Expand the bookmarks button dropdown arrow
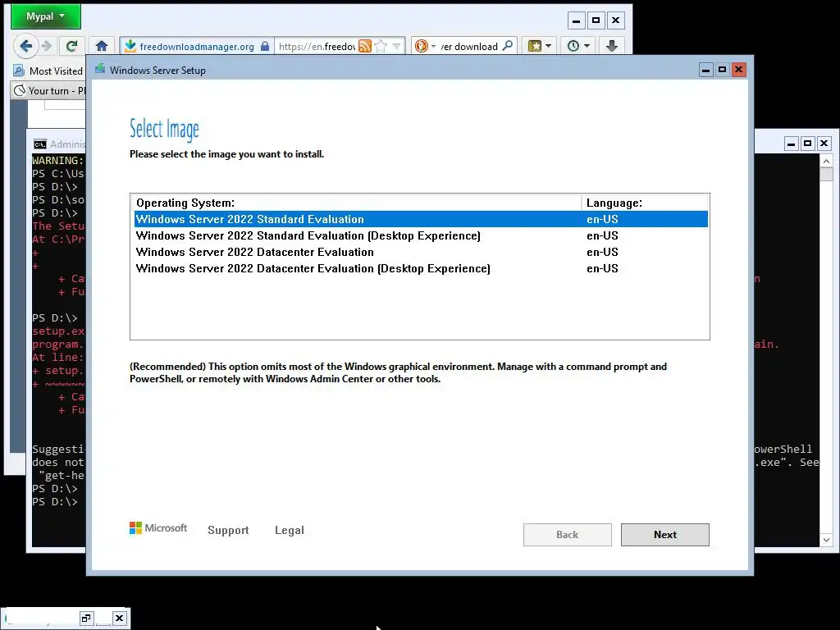The width and height of the screenshot is (840, 630). [x=548, y=46]
